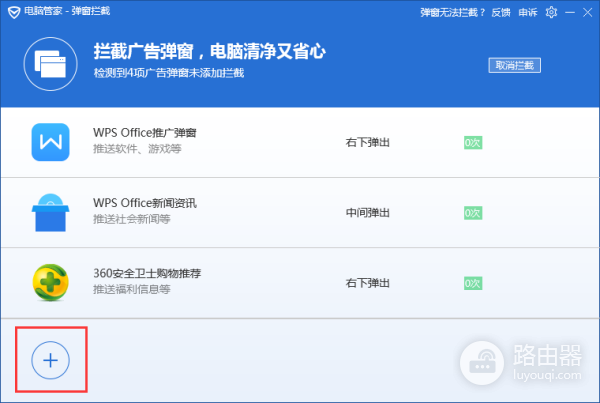The image size is (600, 403).
Task: Click the 360 Security Guard green-yellow icon
Action: pyautogui.click(x=51, y=282)
